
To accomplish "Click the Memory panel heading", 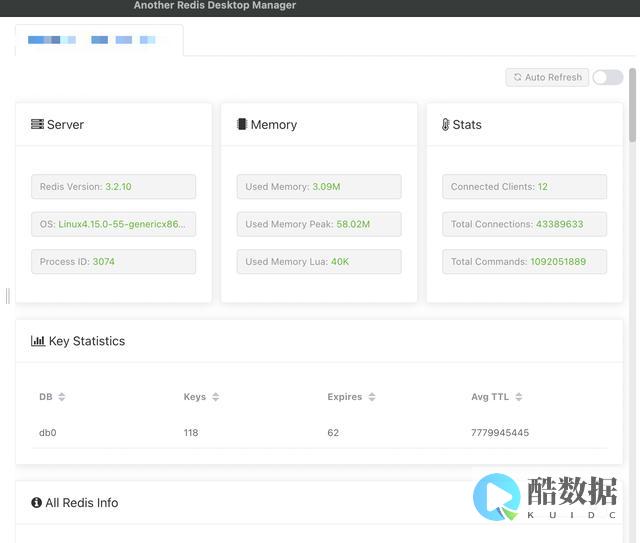I will 274,125.
